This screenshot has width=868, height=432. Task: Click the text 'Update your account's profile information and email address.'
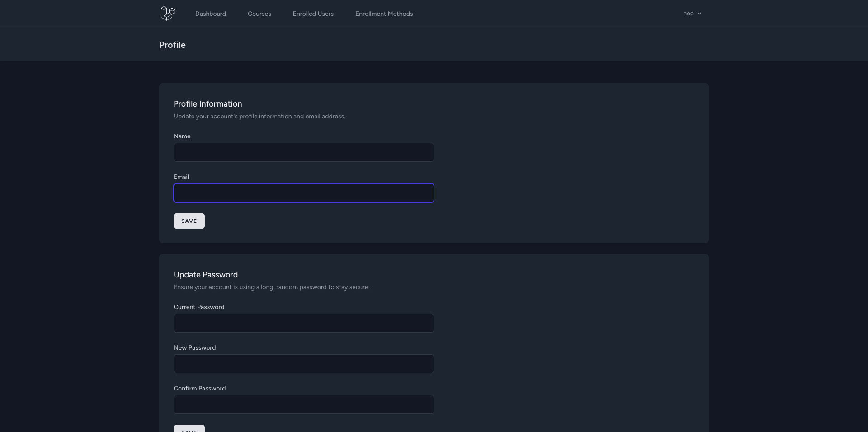[259, 117]
